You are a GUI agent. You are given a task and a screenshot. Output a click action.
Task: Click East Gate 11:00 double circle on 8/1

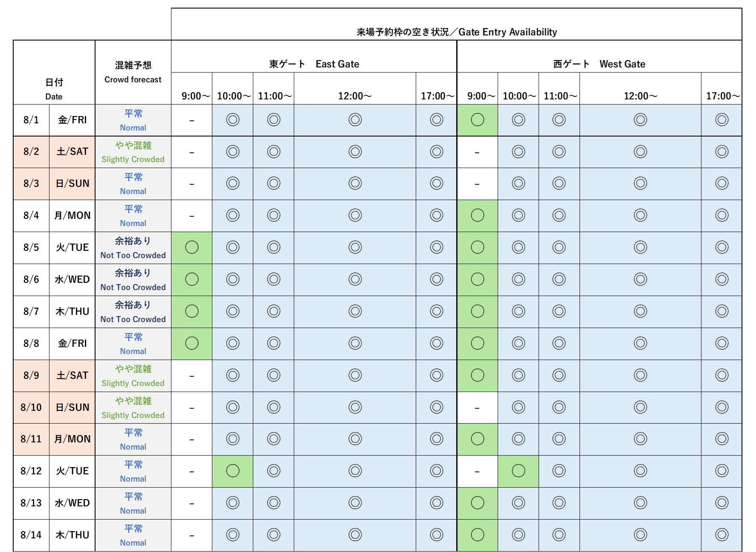pyautogui.click(x=273, y=120)
